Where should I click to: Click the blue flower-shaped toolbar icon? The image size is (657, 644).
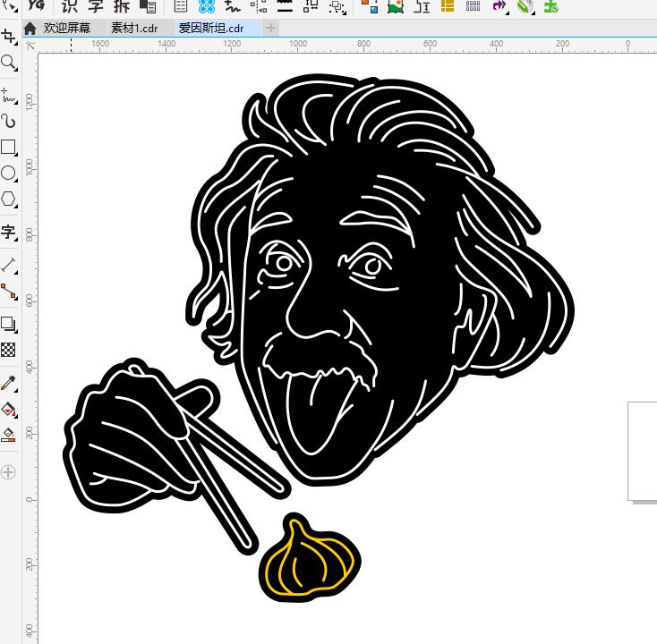[x=207, y=6]
